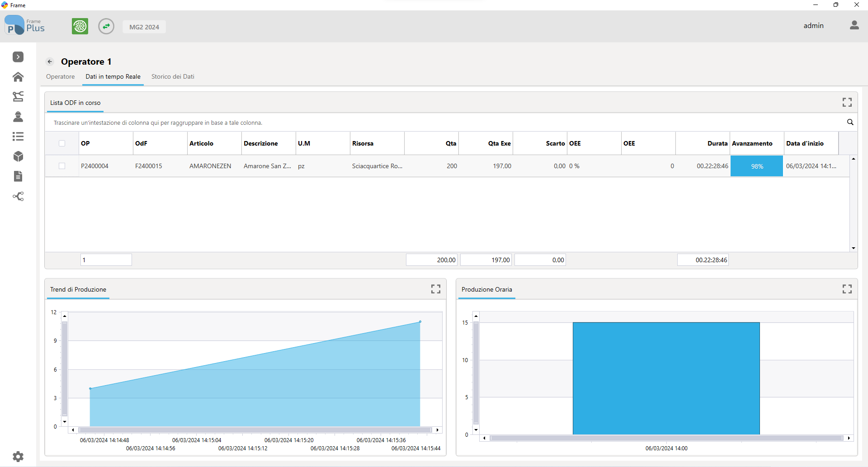This screenshot has width=868, height=467.
Task: Click the blue hourly production bar
Action: coord(666,378)
